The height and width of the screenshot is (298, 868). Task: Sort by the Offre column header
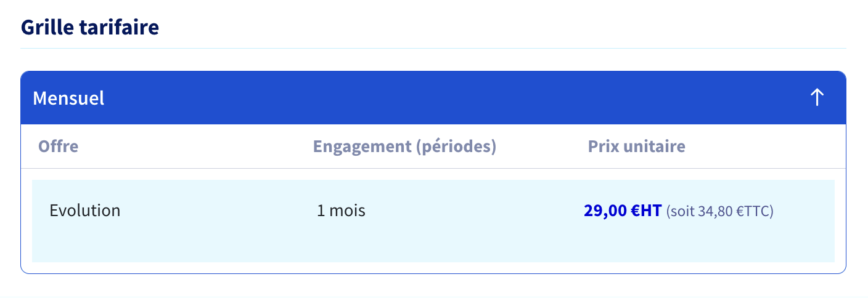tap(59, 147)
